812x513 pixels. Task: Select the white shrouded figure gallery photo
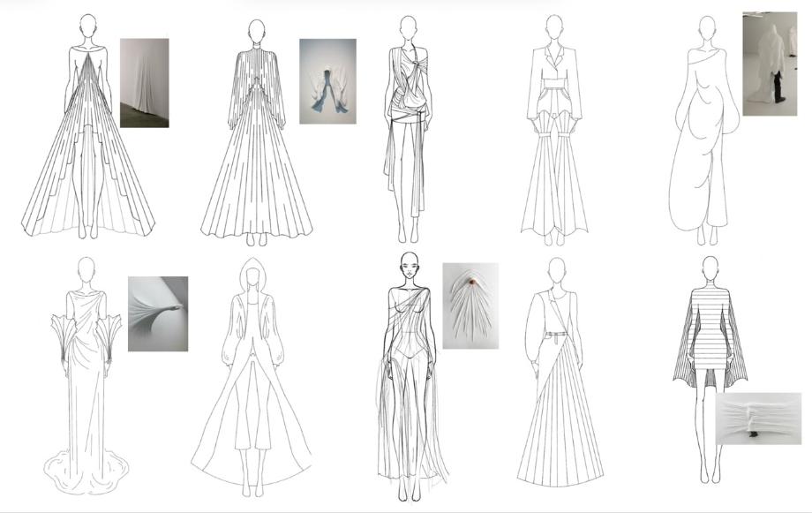[x=770, y=64]
